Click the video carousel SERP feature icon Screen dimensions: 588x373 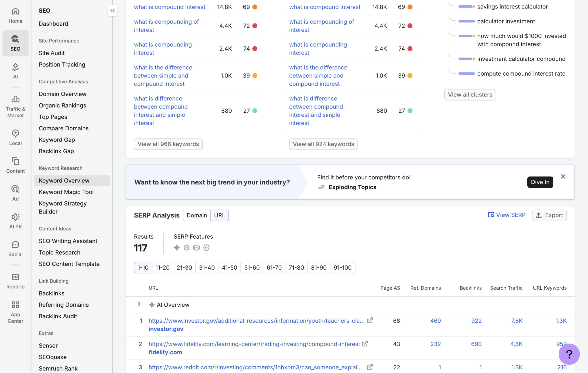[x=196, y=248]
